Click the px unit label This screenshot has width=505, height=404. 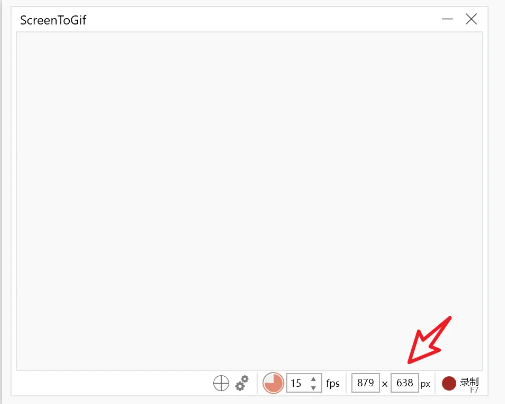pyautogui.click(x=425, y=384)
